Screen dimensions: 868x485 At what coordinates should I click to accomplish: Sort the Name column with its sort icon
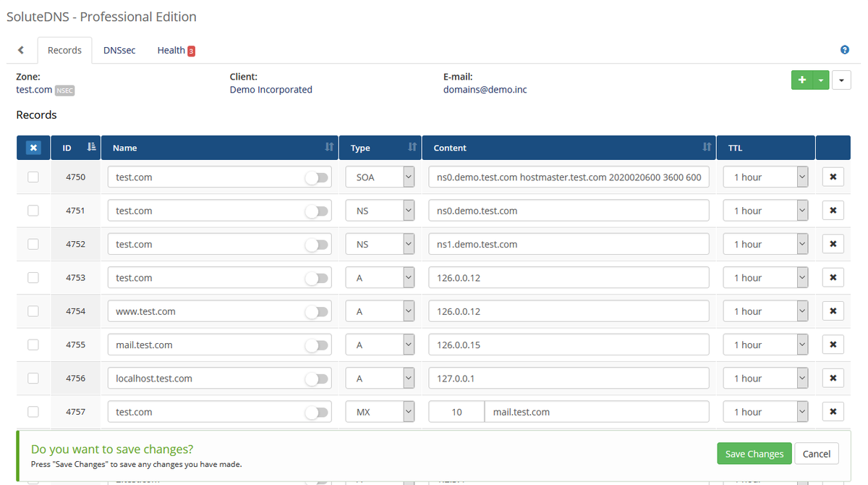(330, 147)
